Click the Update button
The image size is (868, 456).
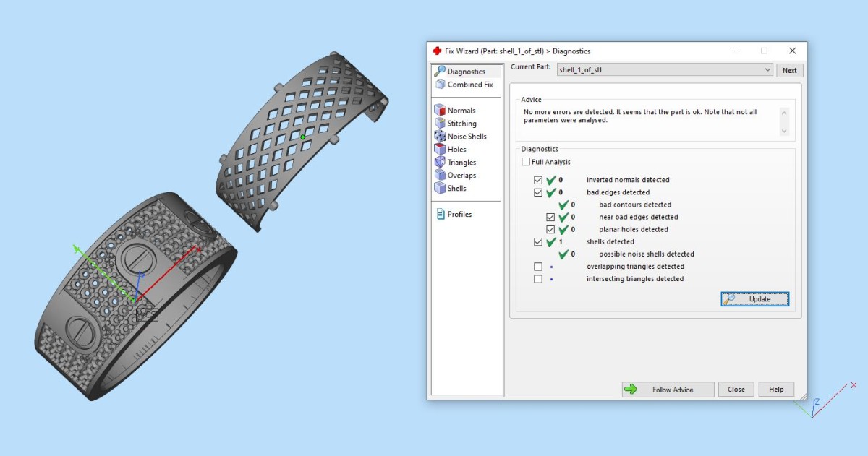754,299
